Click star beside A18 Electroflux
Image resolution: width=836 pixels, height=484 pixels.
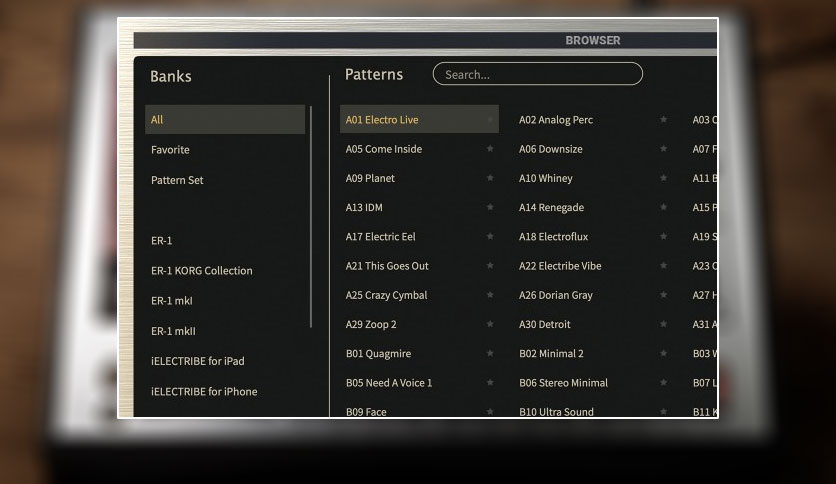(663, 236)
